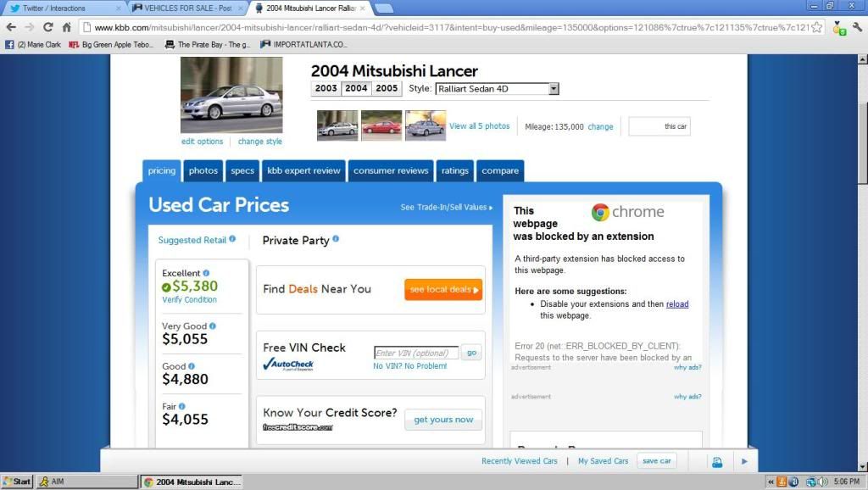868x490 pixels.
Task: Click the info icon next to Excellent
Action: [206, 273]
